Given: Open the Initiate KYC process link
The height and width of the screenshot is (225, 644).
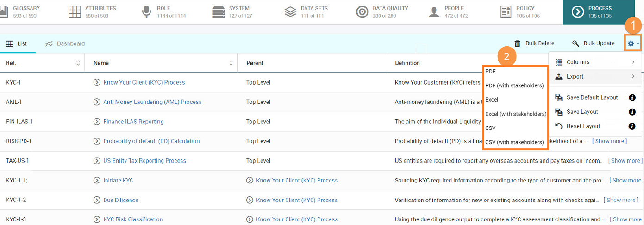Looking at the screenshot, I should [118, 180].
